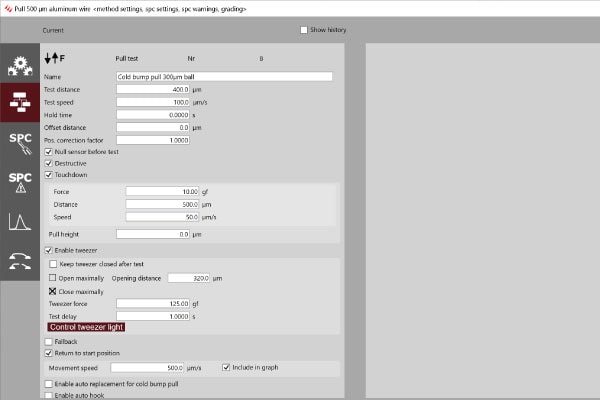Screen dimensions: 600x400
Task: Click the bottom sidebar arrows icon
Action: coord(20,260)
